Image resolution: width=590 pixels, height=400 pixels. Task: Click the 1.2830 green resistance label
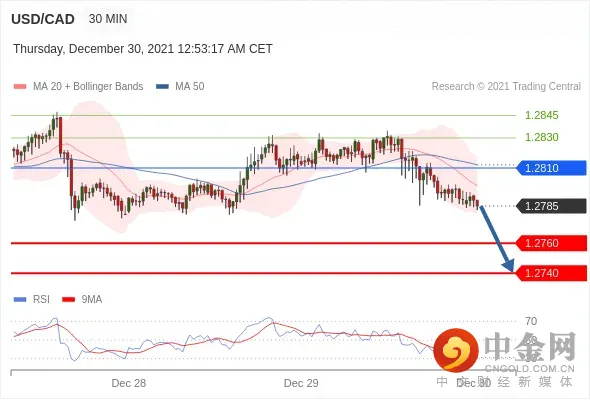pos(541,137)
